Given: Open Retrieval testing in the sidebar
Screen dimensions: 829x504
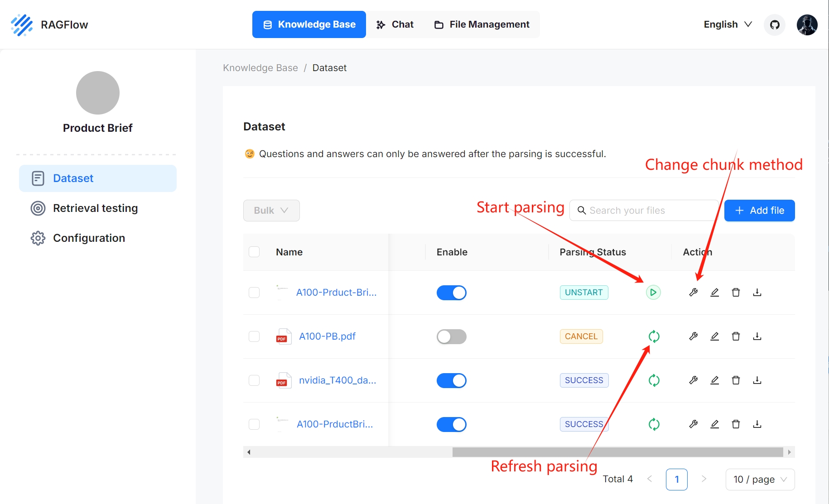Looking at the screenshot, I should pyautogui.click(x=95, y=208).
